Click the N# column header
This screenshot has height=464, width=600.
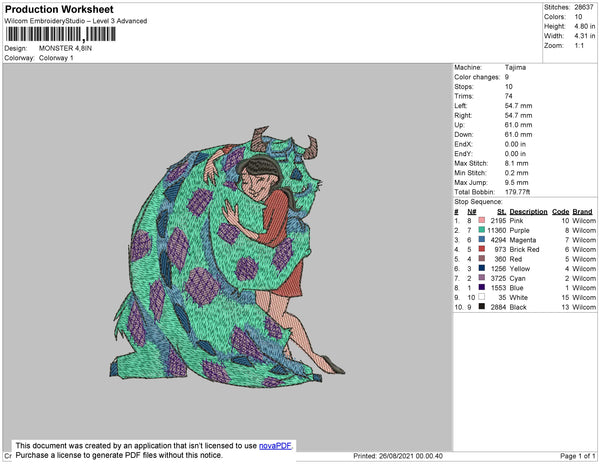coord(471,212)
